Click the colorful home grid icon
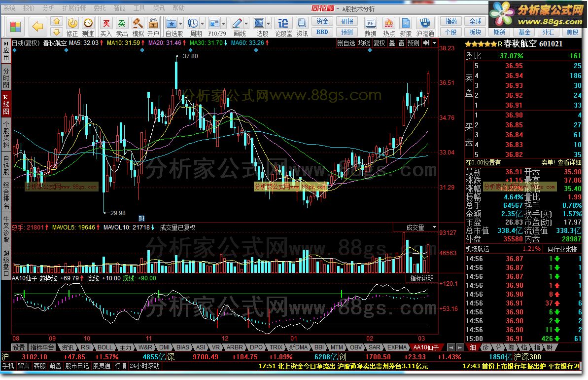Viewport: 588px width, 380px height. tap(15, 27)
